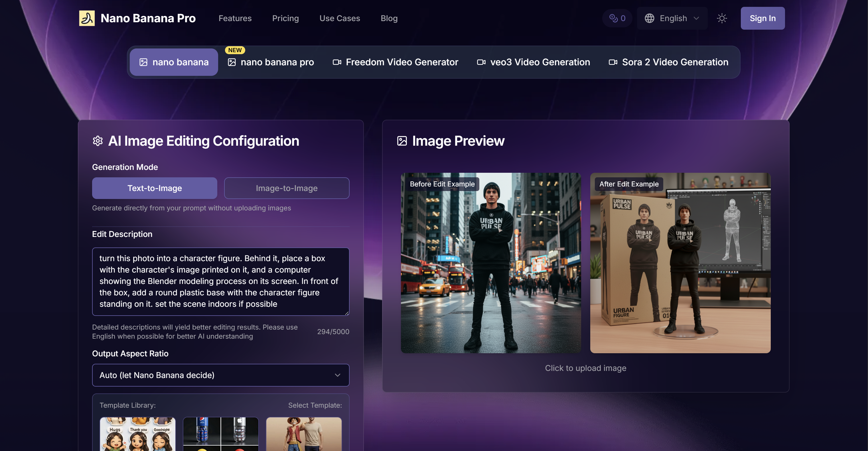The width and height of the screenshot is (868, 451).
Task: Click the image icon on nano banana pro tab
Action: tap(232, 62)
